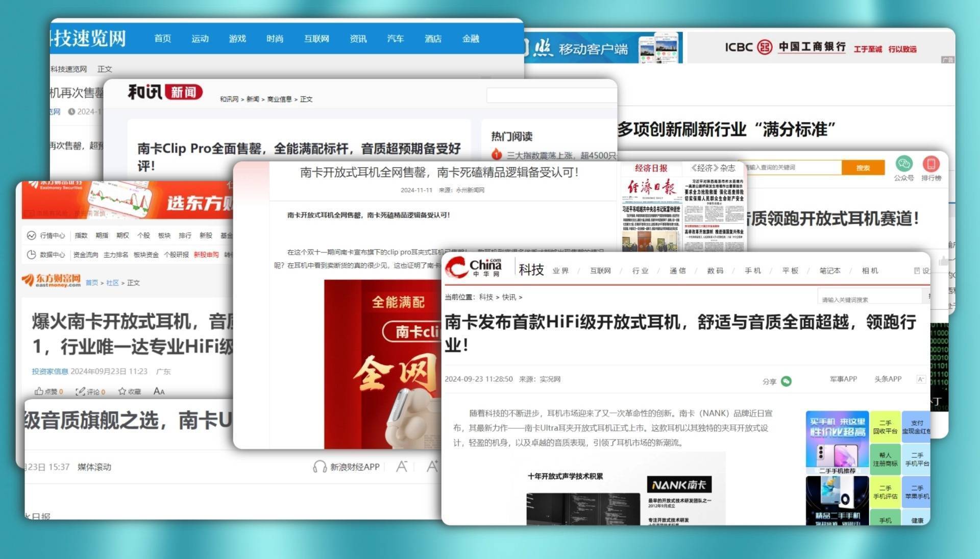Click the orange 搜索 button
This screenshot has height=559, width=980.
tap(863, 167)
